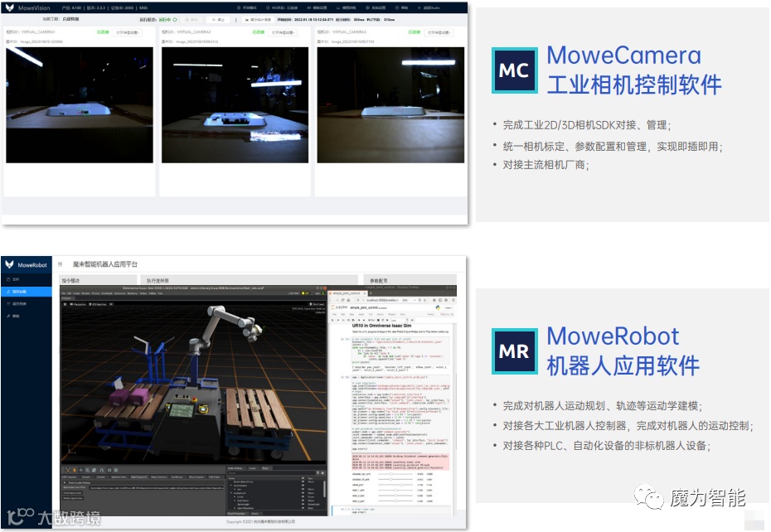Screen dimensions: 771x532
Task: Click 系统设置 in MoweVision header
Action: (376, 7)
